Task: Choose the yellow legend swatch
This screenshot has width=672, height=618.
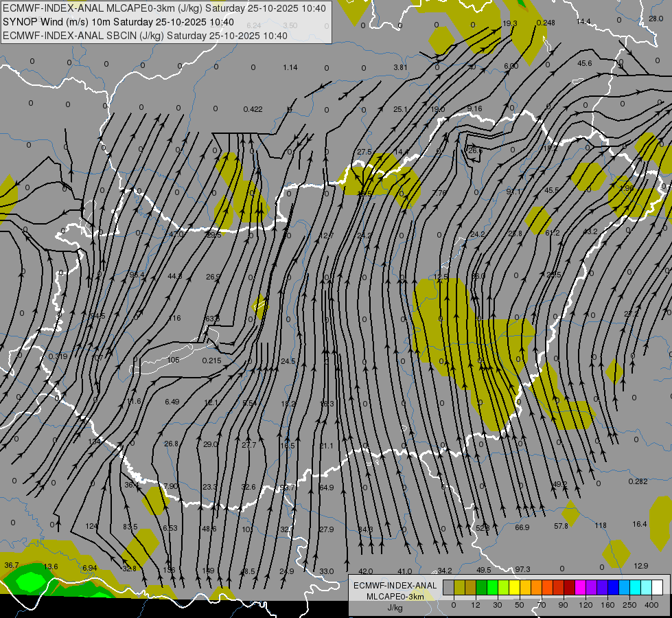Action: 515,588
